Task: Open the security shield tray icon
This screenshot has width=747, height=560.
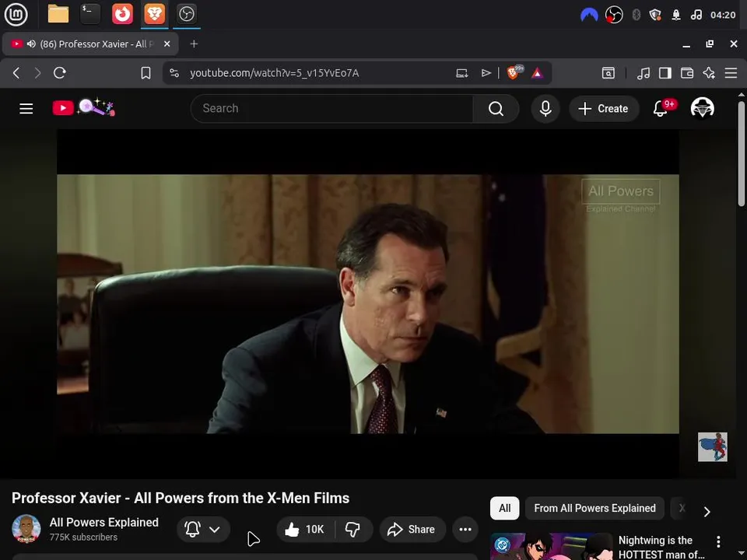Action: pos(655,16)
